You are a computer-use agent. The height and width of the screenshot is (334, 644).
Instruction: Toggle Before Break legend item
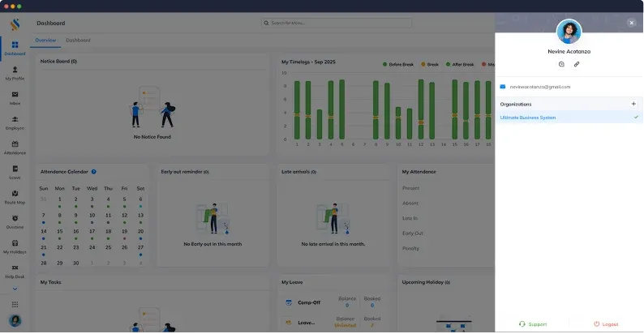[x=398, y=64]
